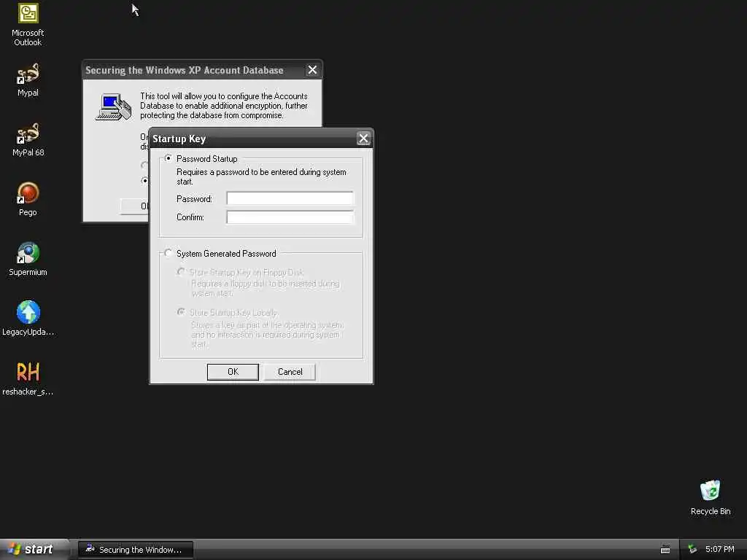Screen dimensions: 747x560
Task: Focus the Confirm password field
Action: click(290, 217)
